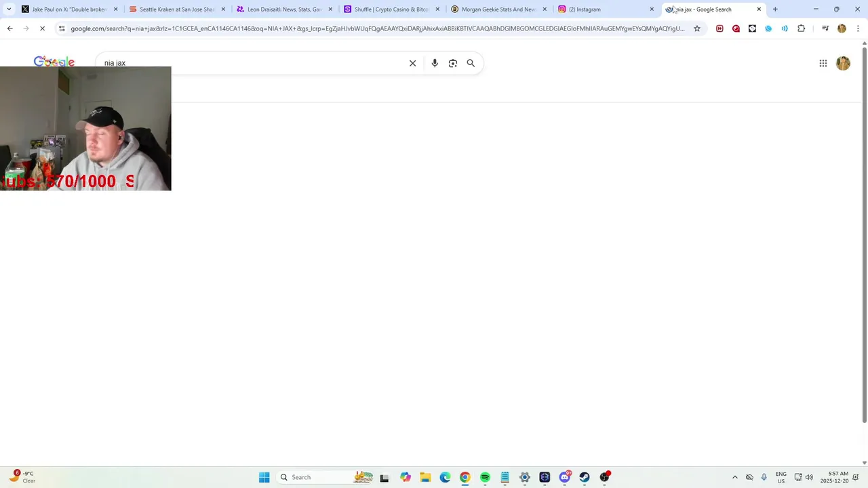The height and width of the screenshot is (488, 868).
Task: Clear the search box with the X
Action: click(412, 63)
